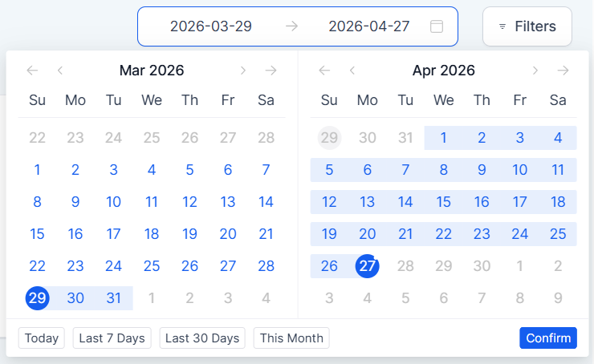
Task: Click the start date field 2026-03-29
Action: pyautogui.click(x=211, y=26)
